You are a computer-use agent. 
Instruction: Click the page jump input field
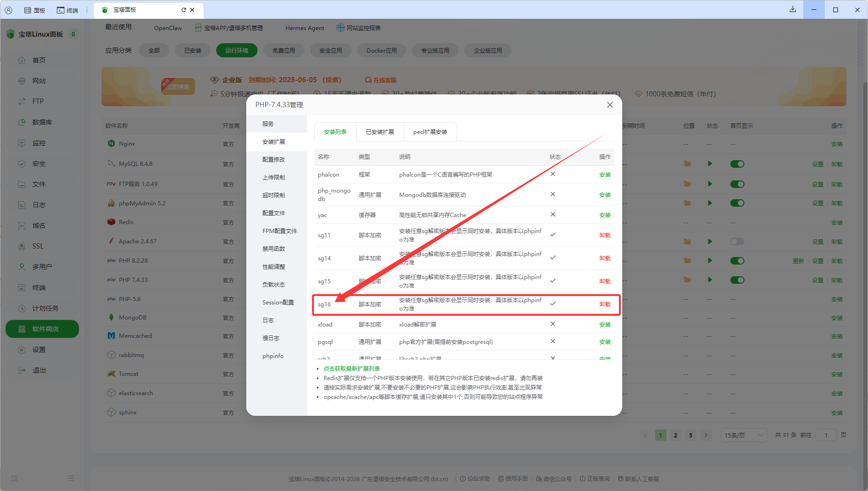[826, 435]
